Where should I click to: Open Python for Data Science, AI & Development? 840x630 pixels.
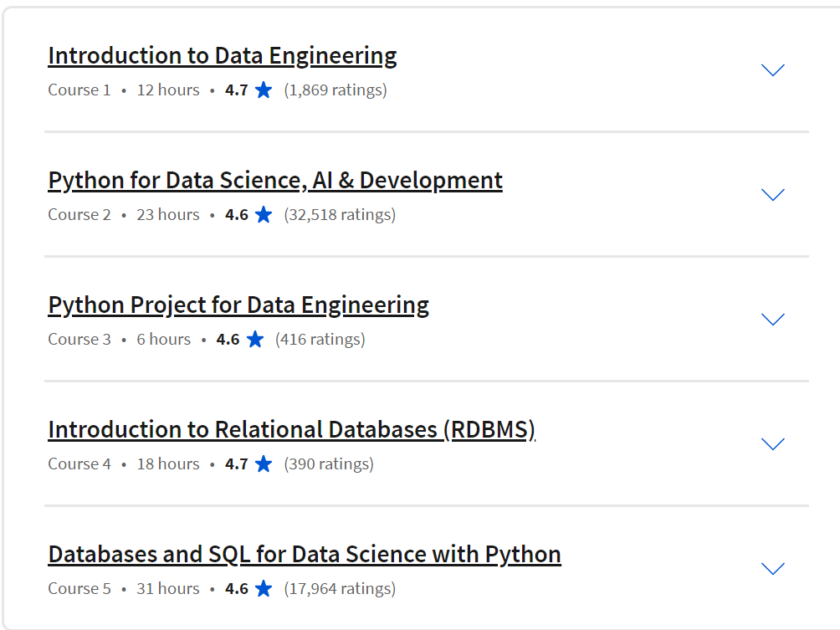pos(275,181)
